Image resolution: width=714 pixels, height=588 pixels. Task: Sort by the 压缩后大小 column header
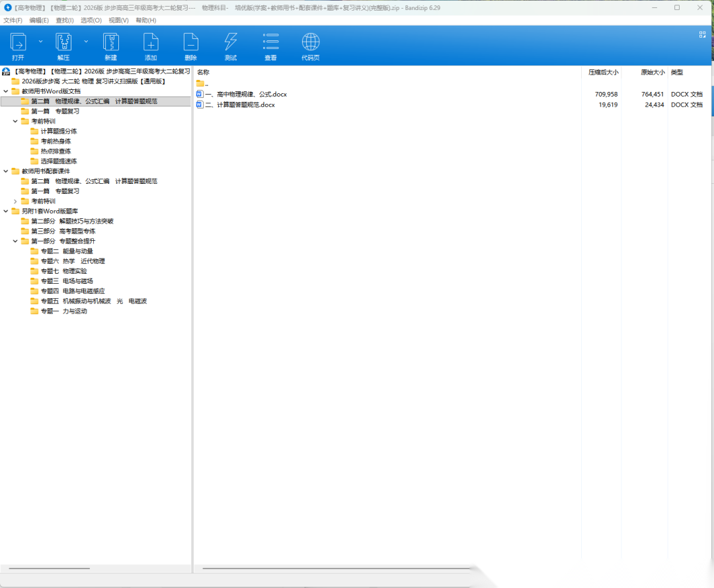tap(603, 72)
